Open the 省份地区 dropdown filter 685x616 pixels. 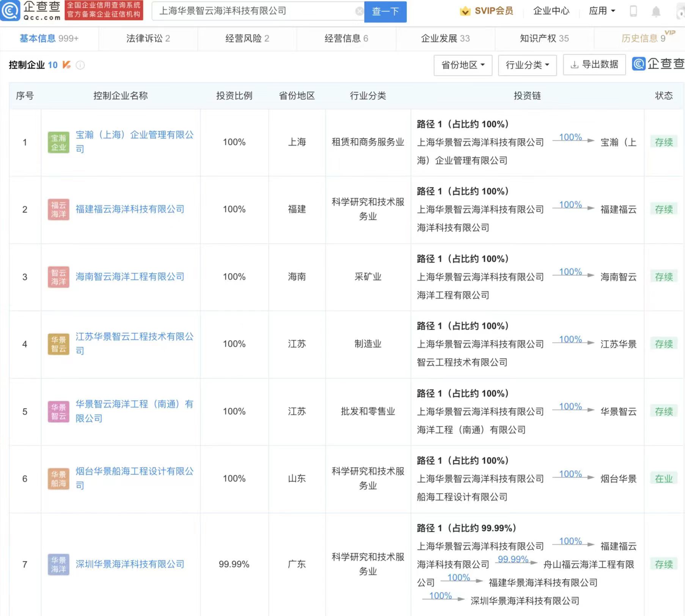click(463, 65)
